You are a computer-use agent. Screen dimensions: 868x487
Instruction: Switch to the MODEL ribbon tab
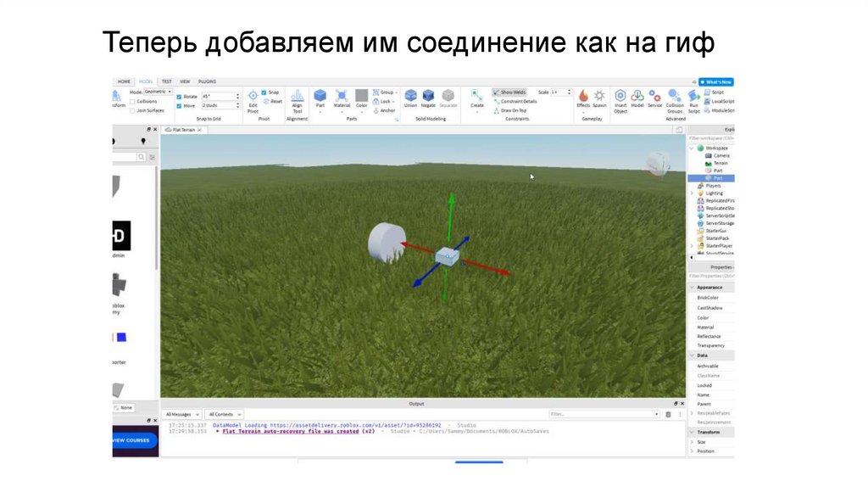pyautogui.click(x=146, y=81)
